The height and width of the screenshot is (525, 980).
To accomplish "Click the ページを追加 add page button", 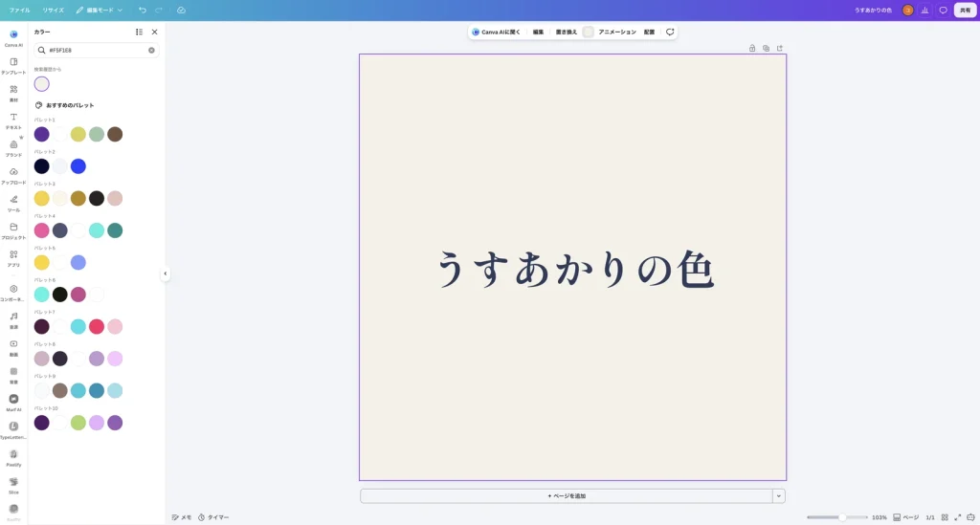I will [567, 496].
